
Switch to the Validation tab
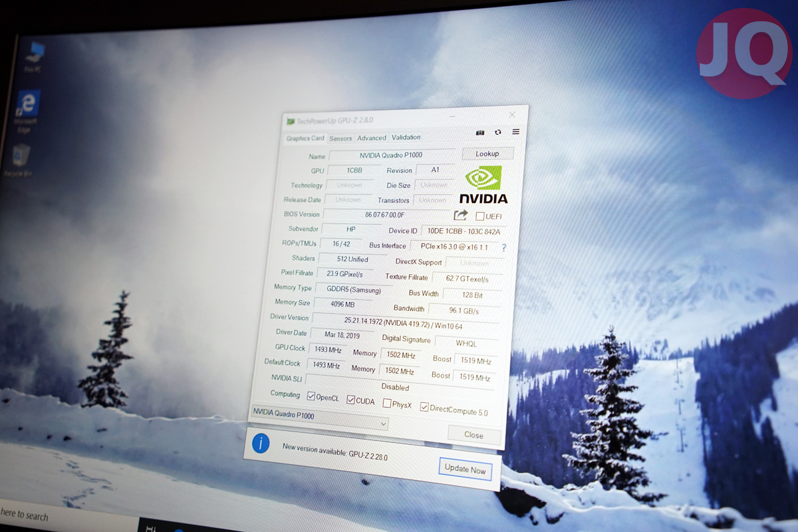406,138
